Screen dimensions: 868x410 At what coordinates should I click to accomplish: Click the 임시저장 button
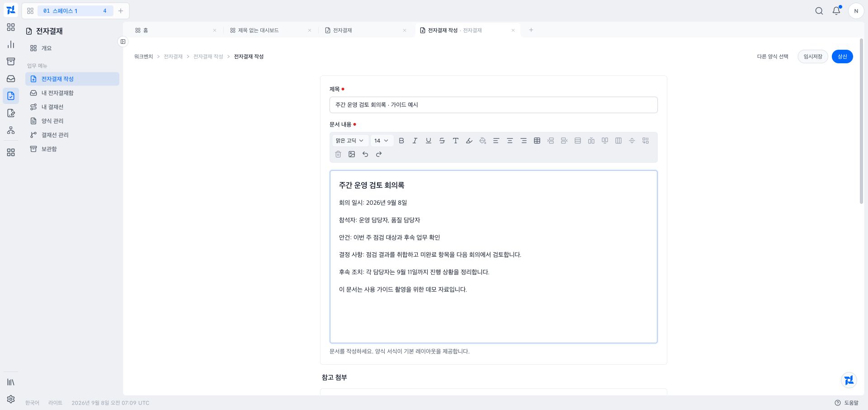[812, 57]
